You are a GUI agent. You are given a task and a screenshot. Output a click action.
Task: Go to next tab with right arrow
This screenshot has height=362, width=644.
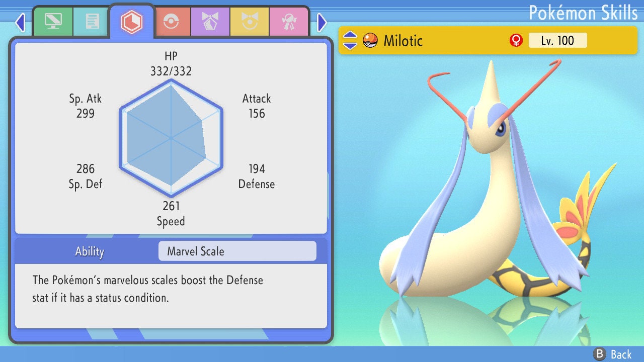click(x=322, y=22)
